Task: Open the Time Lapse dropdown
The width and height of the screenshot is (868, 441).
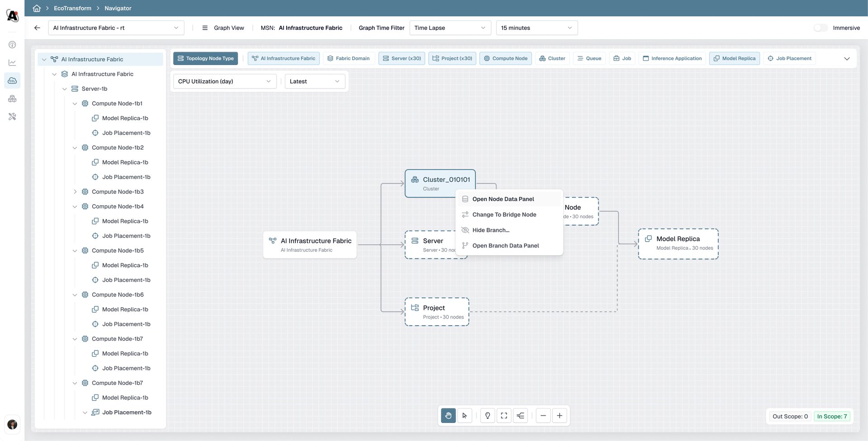Action: pos(450,28)
